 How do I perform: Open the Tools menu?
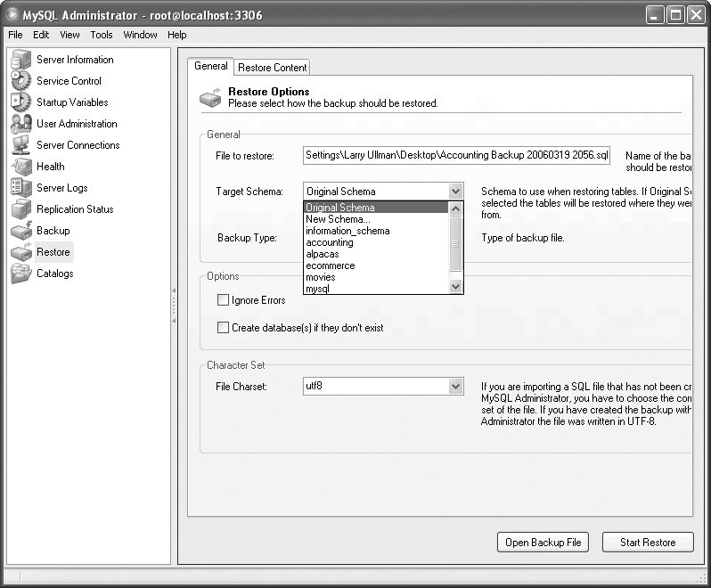point(101,35)
